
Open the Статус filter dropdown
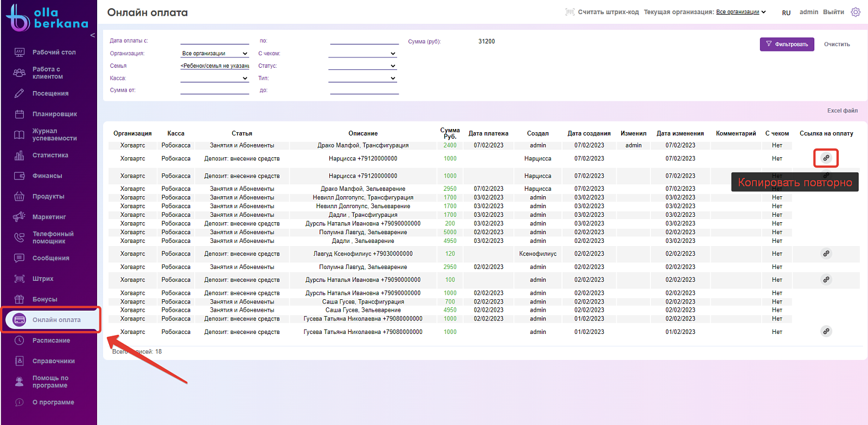[x=362, y=66]
